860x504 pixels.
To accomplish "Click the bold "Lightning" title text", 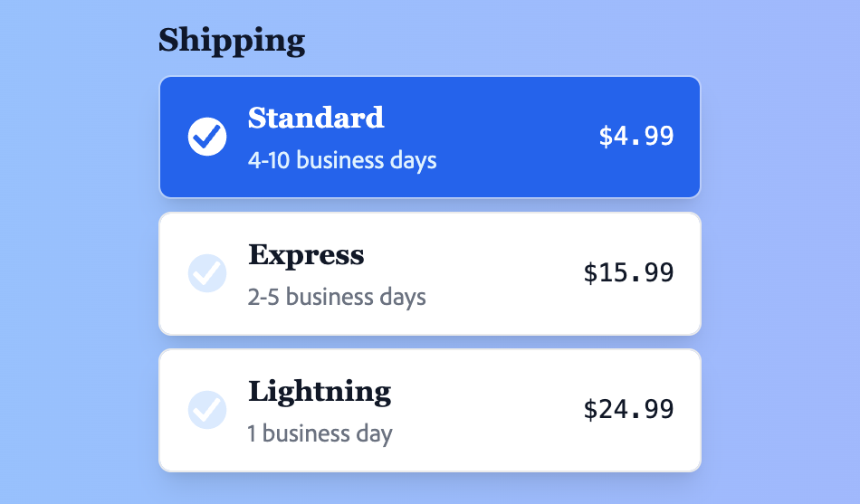I will pos(320,391).
